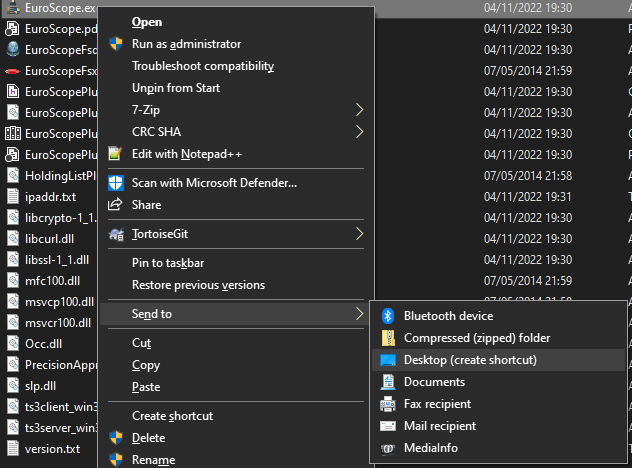Viewport: 632px width, 468px height.
Task: Click the Bluetooth device icon
Action: 387,316
